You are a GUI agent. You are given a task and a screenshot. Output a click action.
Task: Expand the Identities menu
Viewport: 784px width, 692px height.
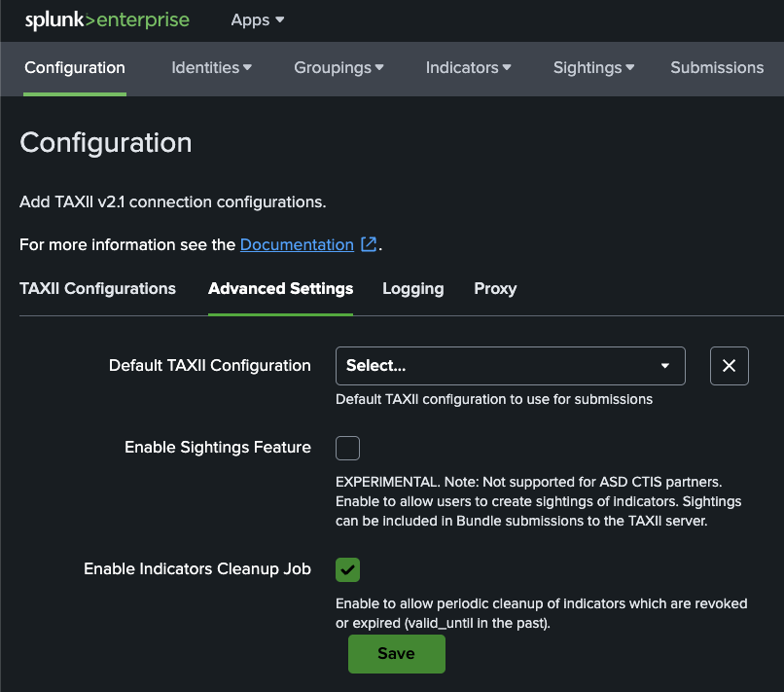point(211,67)
